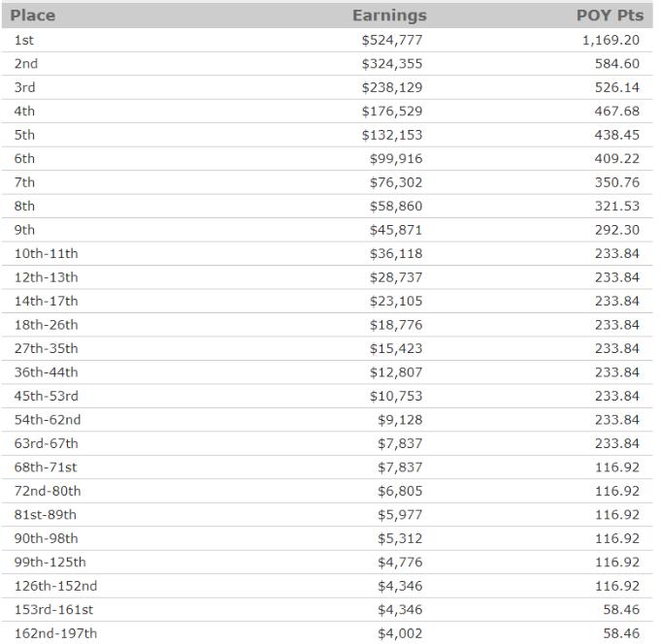Select the 350.76 POY points value
This screenshot has height=644, width=661.
616,182
